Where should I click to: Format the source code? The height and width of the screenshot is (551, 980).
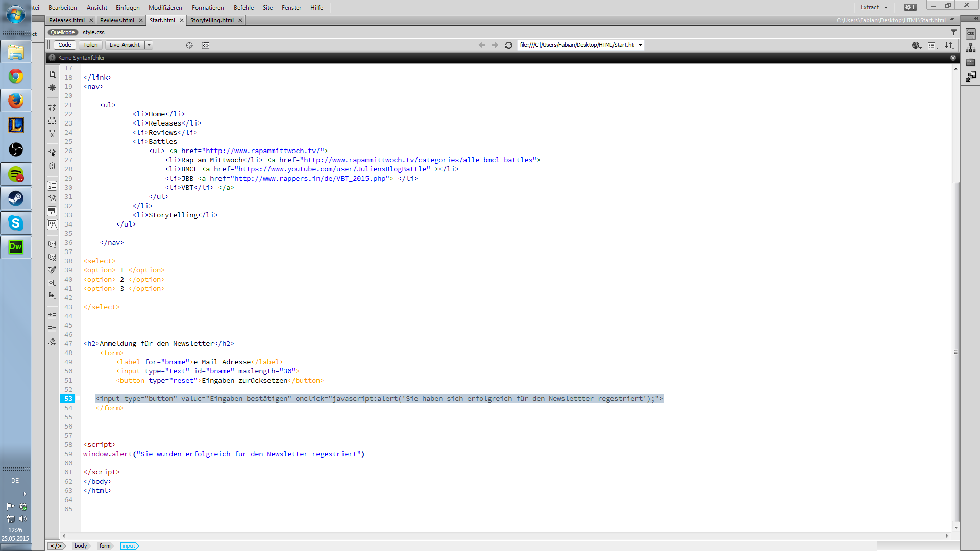[52, 342]
